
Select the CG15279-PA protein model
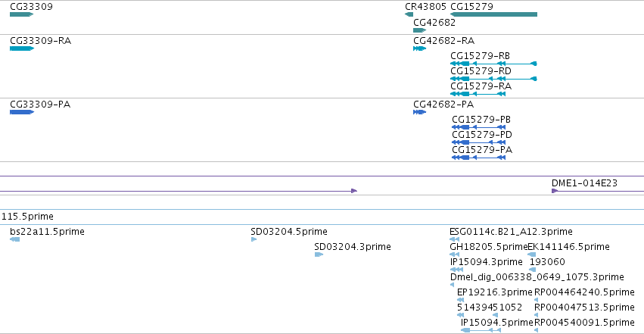(478, 158)
